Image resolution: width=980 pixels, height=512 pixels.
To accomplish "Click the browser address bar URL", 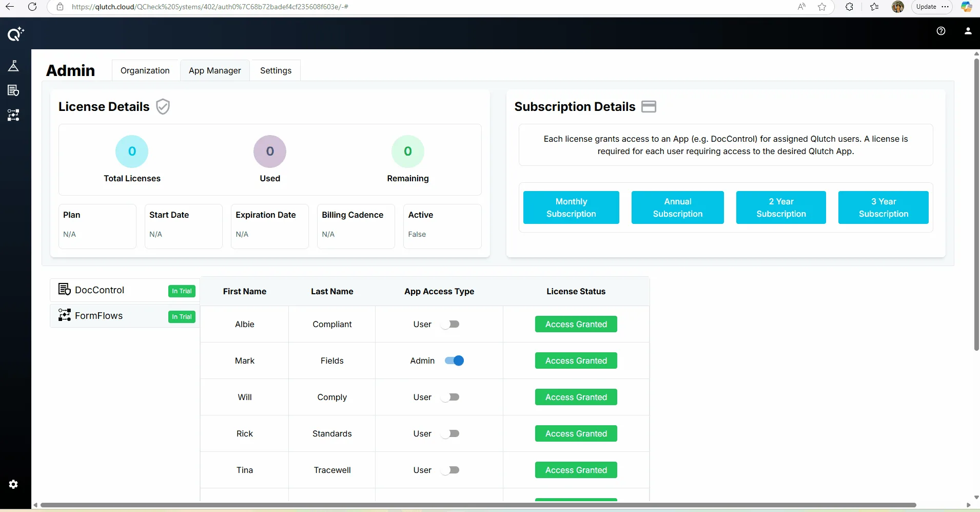I will [x=210, y=7].
